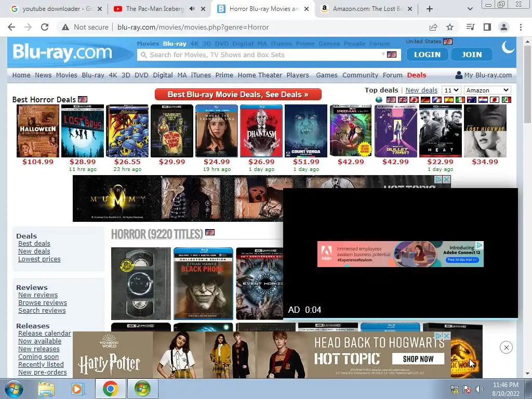Launch Windows Media Player from the taskbar
The width and height of the screenshot is (532, 399).
(x=77, y=389)
